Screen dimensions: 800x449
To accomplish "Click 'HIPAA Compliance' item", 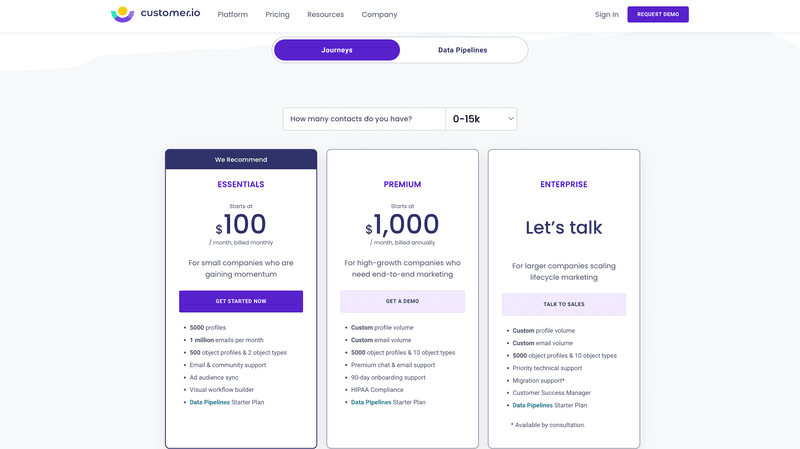I will tap(377, 390).
